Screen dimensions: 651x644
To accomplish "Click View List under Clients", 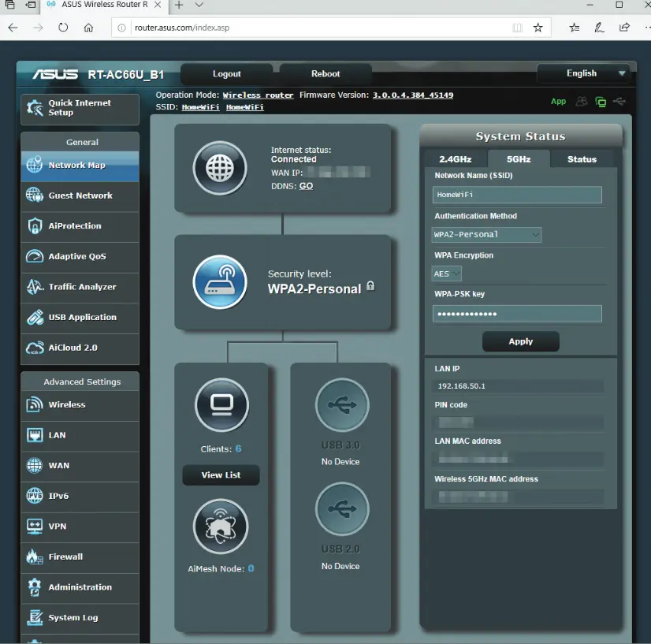I will click(221, 475).
